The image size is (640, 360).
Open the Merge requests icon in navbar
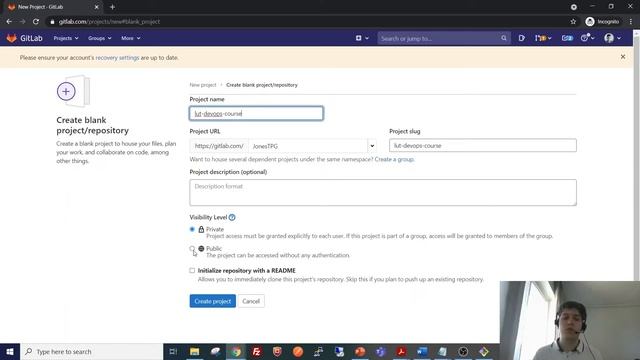pos(543,38)
